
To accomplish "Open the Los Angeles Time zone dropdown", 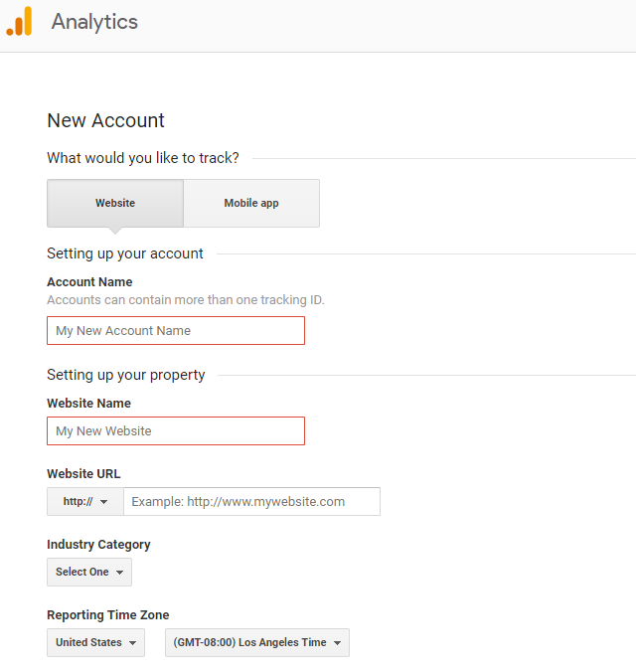I will (257, 643).
